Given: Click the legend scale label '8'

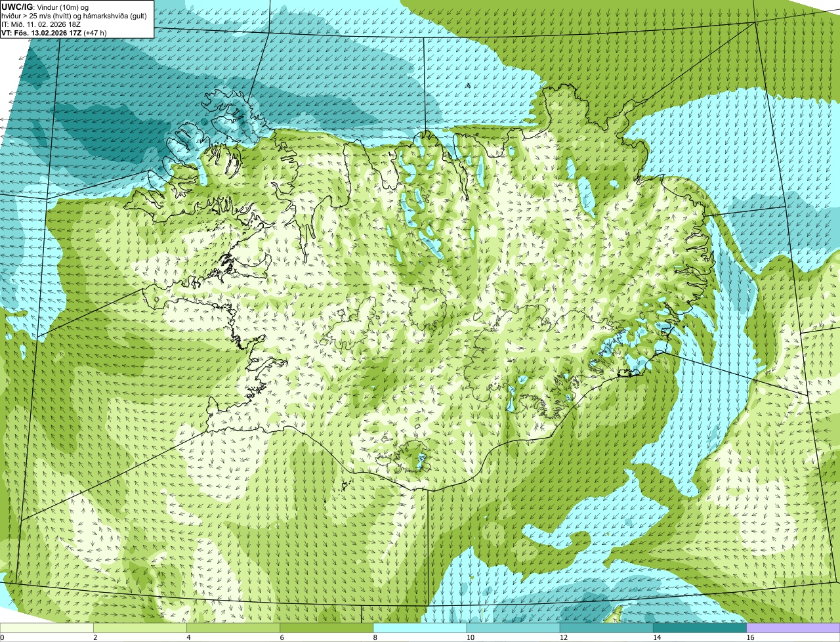Looking at the screenshot, I should coord(375,637).
